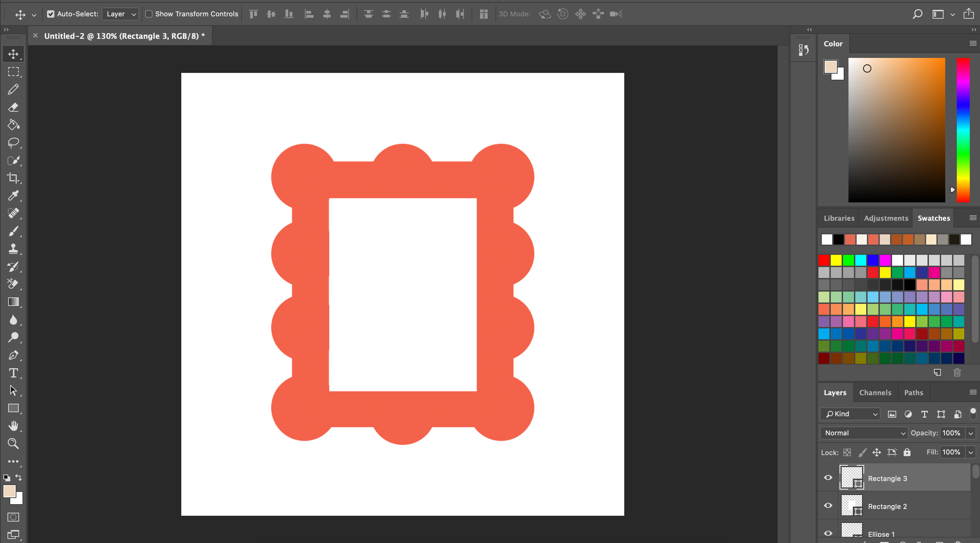Pick the pure red swatch
Screen dimensions: 980x543
pos(824,261)
